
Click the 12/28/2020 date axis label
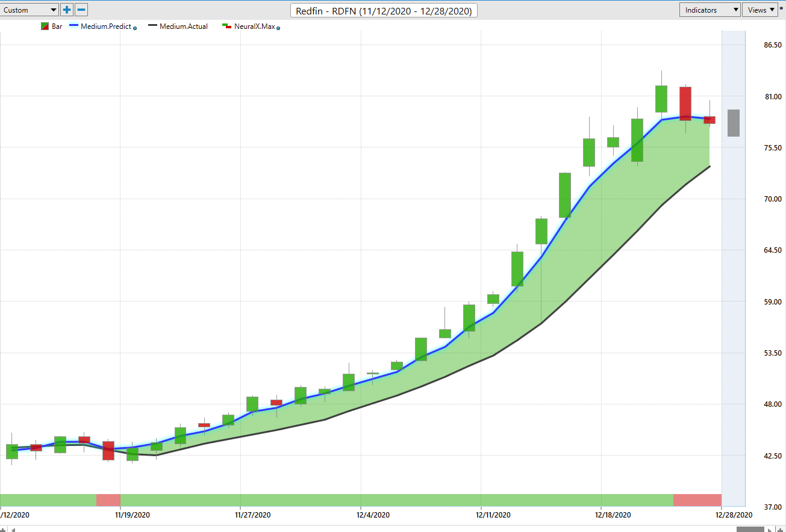click(734, 515)
